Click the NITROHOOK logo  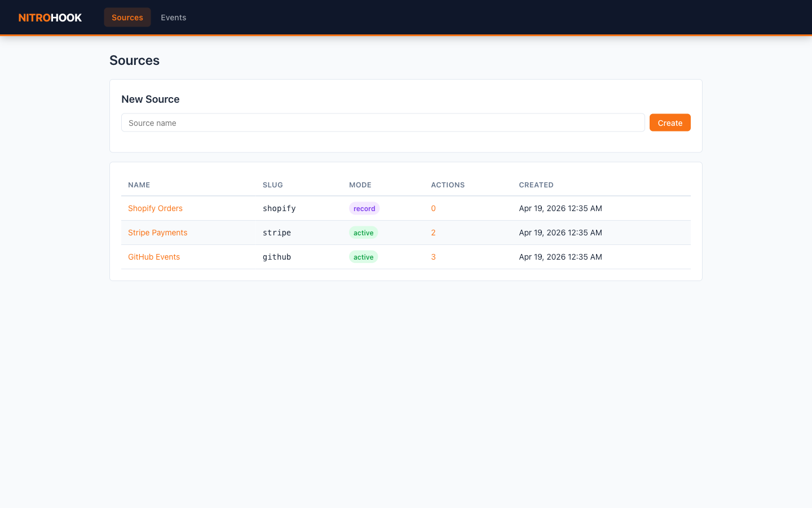(50, 17)
